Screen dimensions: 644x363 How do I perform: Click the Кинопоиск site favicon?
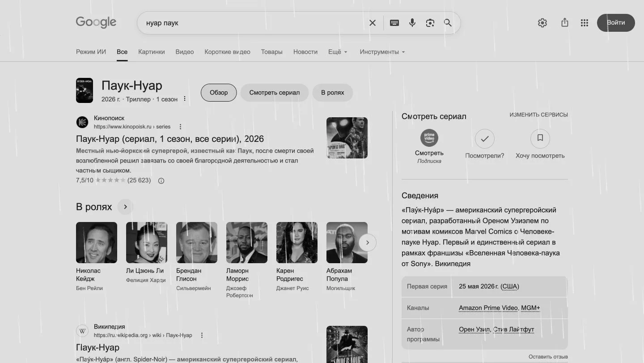pyautogui.click(x=82, y=122)
